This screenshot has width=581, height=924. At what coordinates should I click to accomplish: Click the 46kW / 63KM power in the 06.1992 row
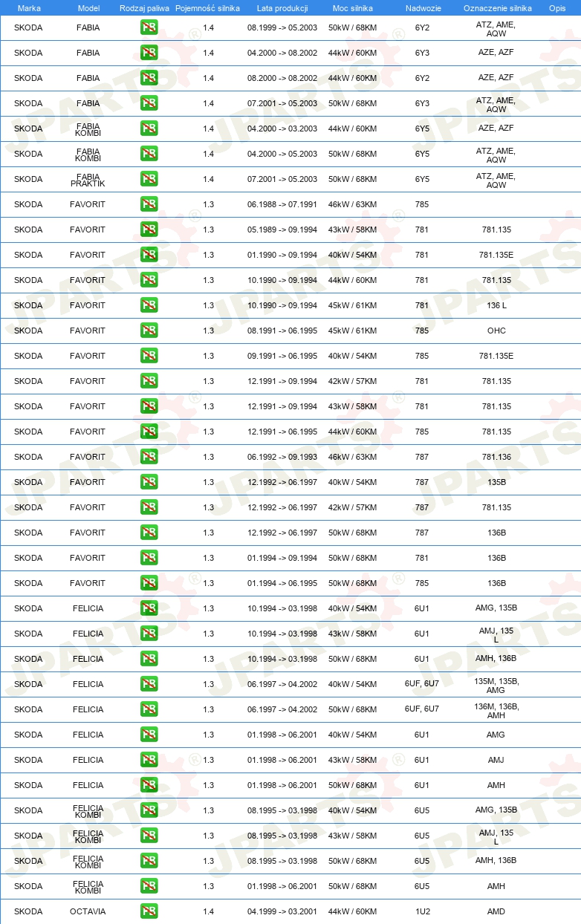click(x=352, y=457)
